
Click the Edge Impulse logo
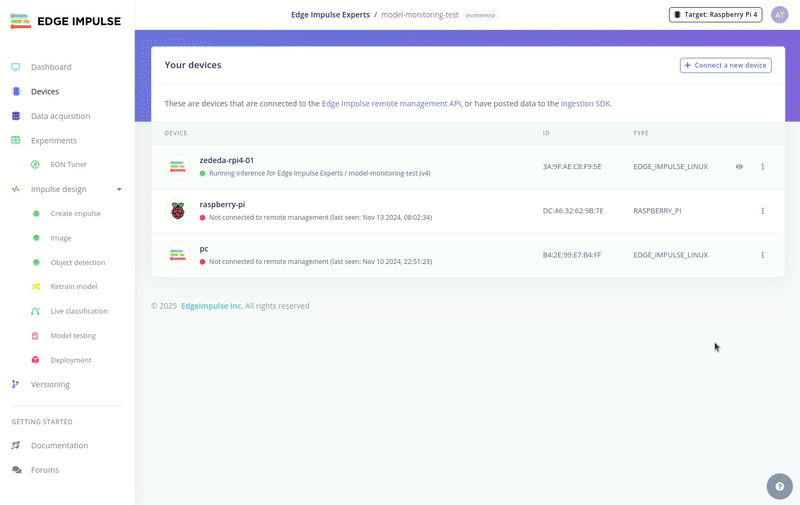(65, 21)
